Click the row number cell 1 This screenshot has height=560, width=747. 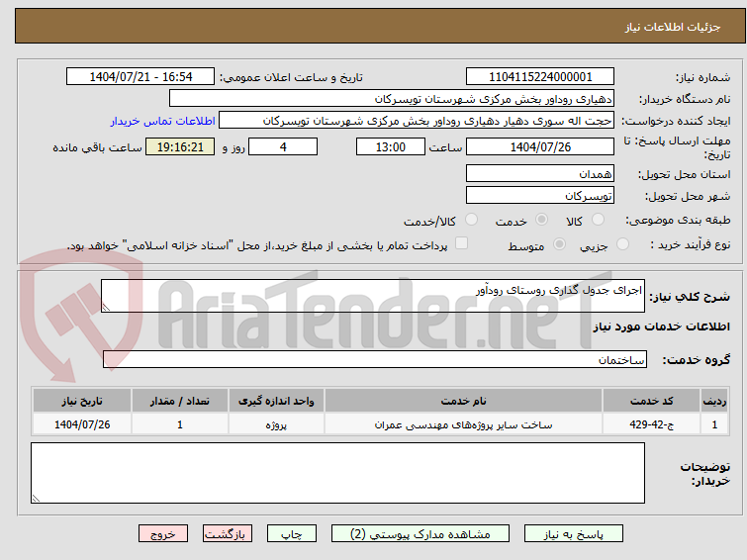pos(714,424)
